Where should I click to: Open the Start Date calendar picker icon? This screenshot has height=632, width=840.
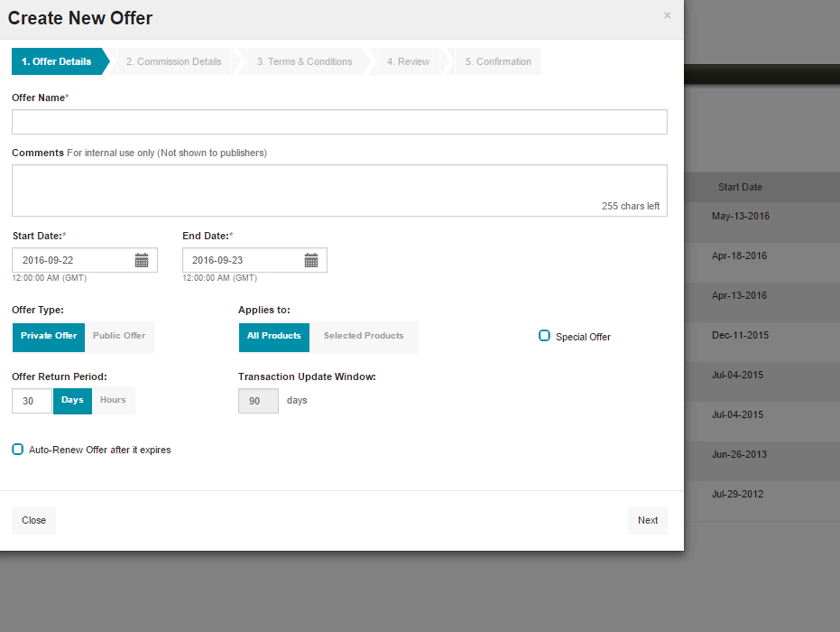coord(142,260)
